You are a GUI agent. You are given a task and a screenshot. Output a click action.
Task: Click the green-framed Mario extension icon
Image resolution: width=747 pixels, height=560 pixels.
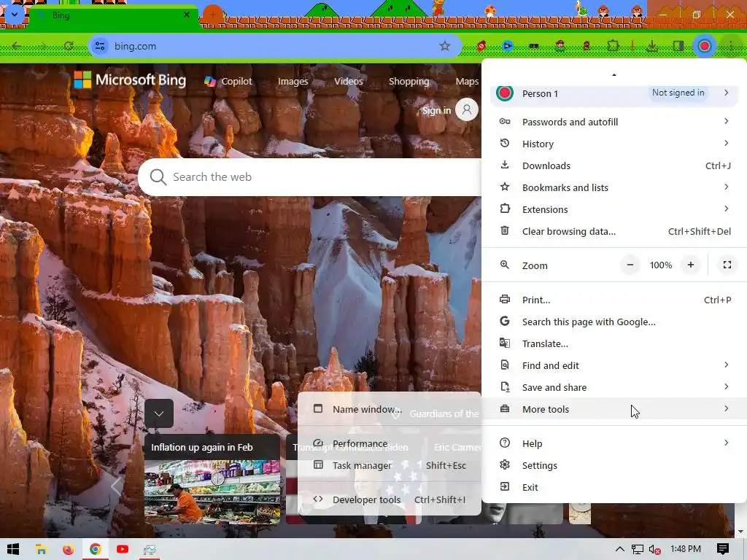560,46
